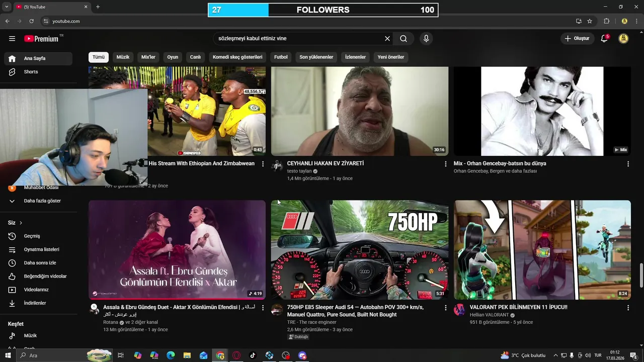Select the Komedi skeç gösterileri chip
Image resolution: width=644 pixels, height=362 pixels.
coord(237,57)
